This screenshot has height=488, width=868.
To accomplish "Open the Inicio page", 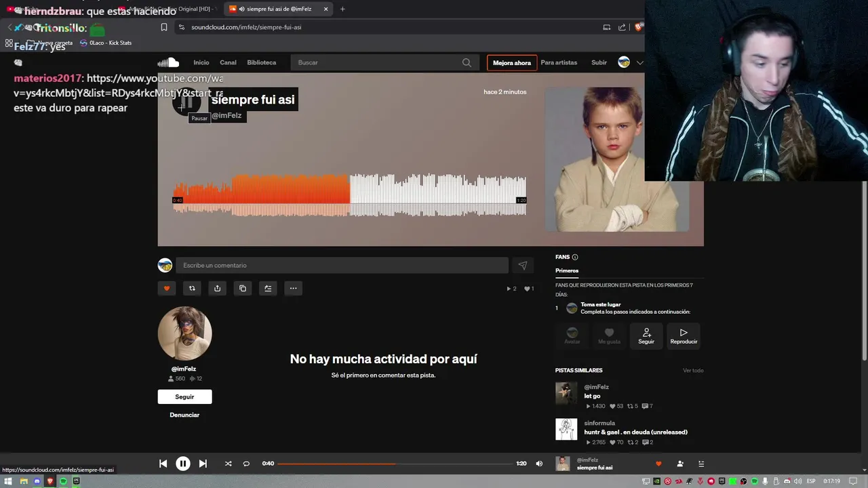I will click(201, 62).
